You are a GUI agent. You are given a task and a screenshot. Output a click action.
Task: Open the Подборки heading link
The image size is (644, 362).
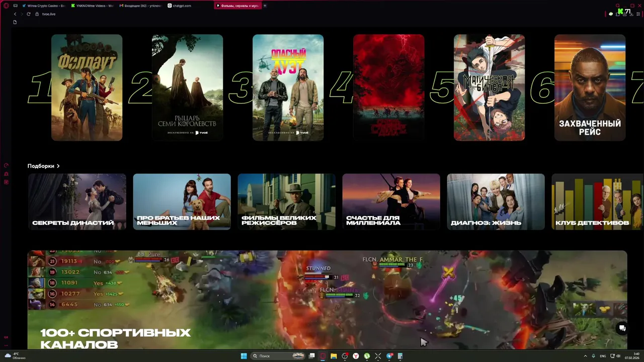[41, 166]
